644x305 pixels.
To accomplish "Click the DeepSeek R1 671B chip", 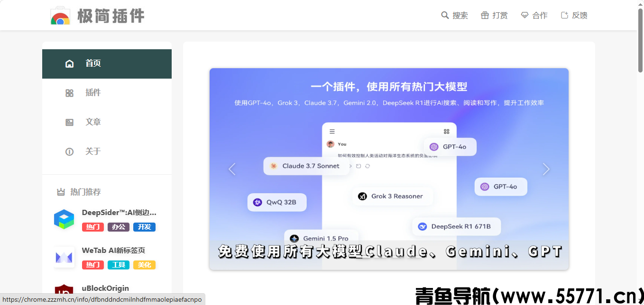I will [456, 226].
